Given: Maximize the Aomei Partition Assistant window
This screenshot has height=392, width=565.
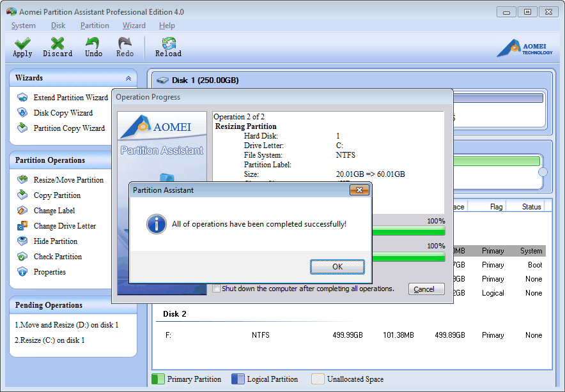Looking at the screenshot, I should [x=527, y=12].
